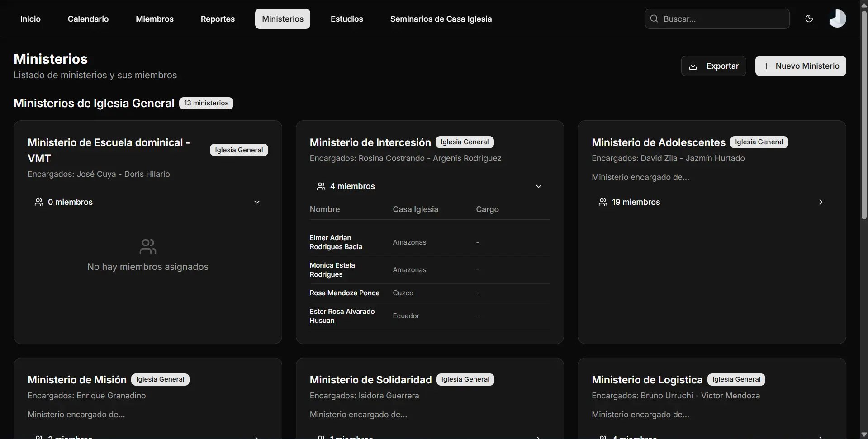Screen dimensions: 868x439
Task: Open the user profile avatar
Action: (x=837, y=19)
